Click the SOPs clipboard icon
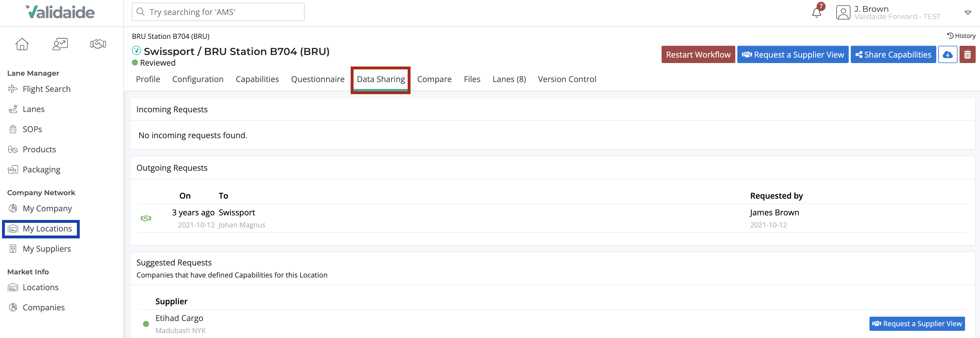 [x=13, y=130]
